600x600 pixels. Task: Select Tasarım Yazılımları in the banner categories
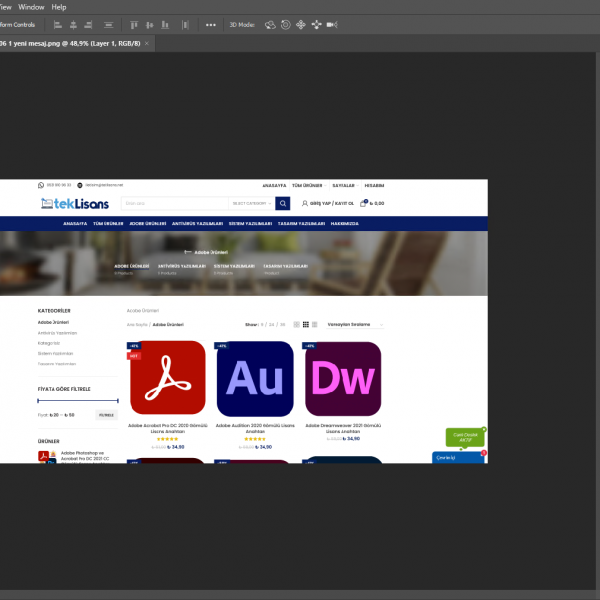coord(285,266)
